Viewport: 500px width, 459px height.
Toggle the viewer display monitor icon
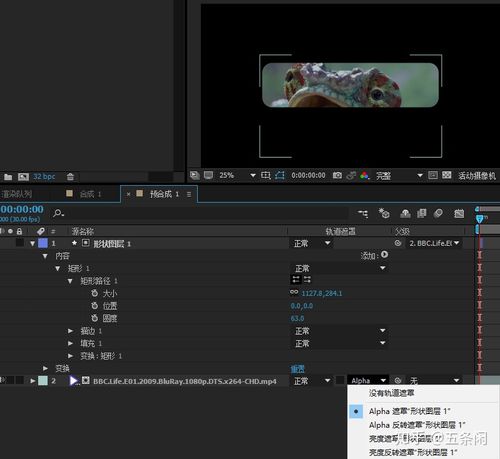click(209, 175)
